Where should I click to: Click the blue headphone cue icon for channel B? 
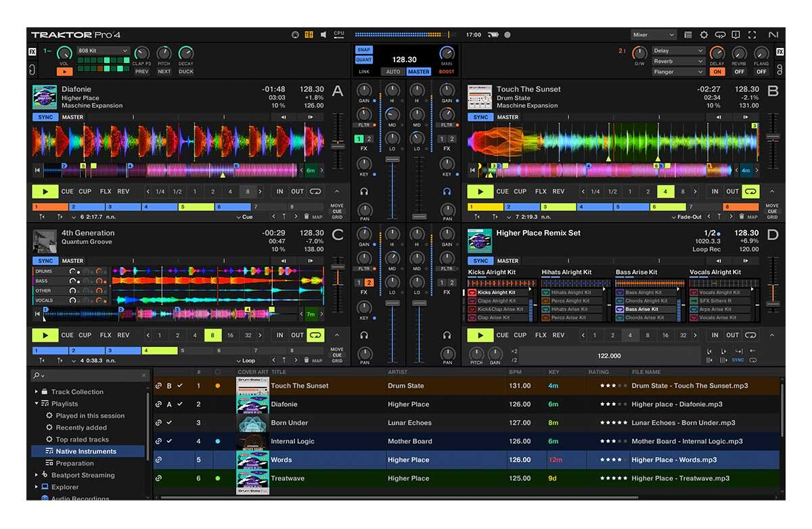447,191
